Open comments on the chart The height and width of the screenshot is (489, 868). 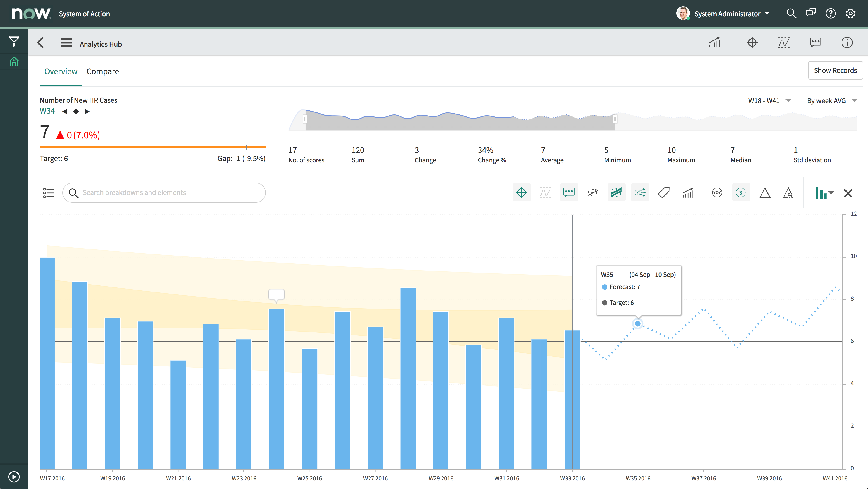point(569,192)
